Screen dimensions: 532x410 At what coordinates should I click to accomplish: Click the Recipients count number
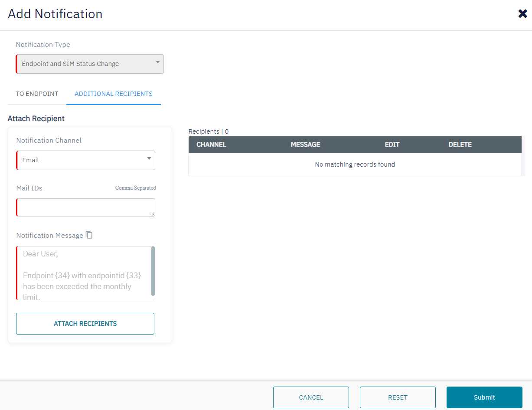[x=227, y=131]
